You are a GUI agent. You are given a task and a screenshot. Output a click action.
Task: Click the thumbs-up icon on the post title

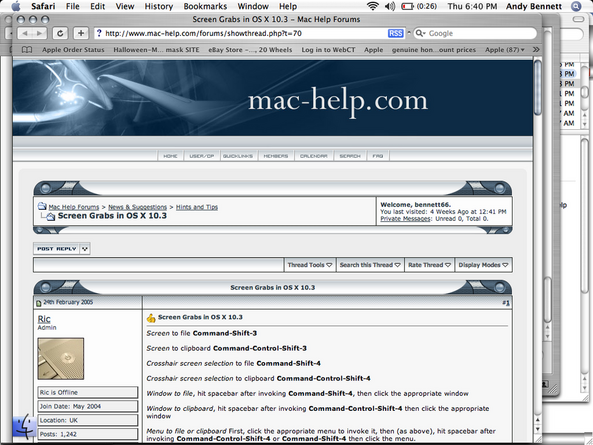(151, 318)
